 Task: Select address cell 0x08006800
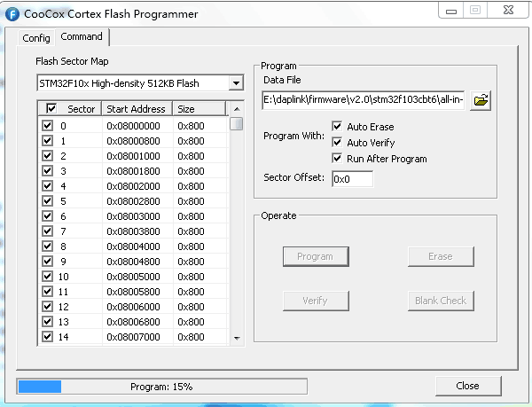point(133,322)
